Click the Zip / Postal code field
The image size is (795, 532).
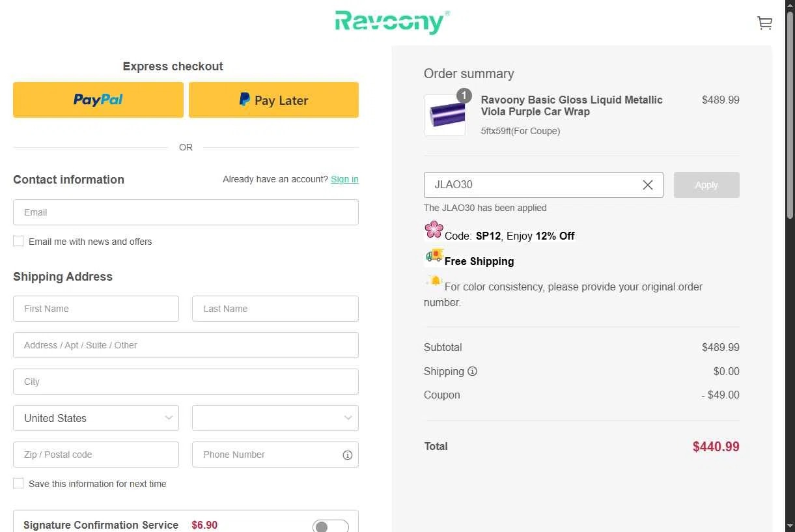pos(96,455)
